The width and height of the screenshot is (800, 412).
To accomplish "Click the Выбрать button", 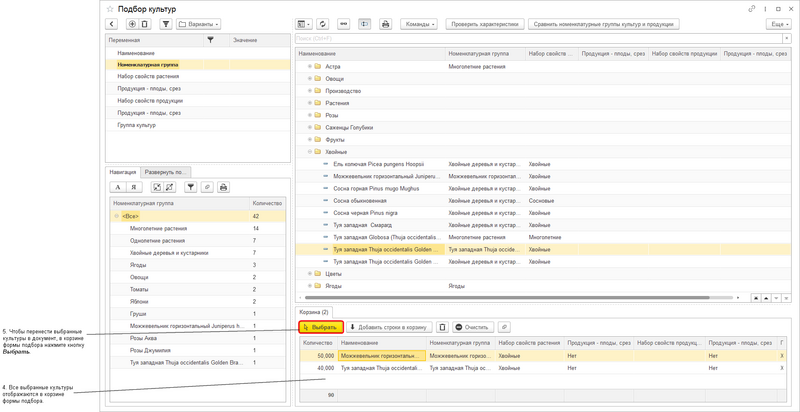I will coord(321,327).
